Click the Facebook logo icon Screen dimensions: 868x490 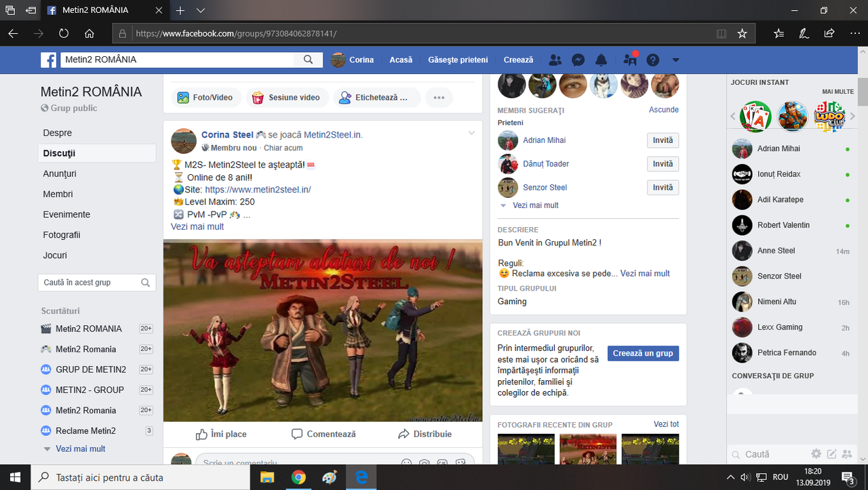tap(49, 60)
